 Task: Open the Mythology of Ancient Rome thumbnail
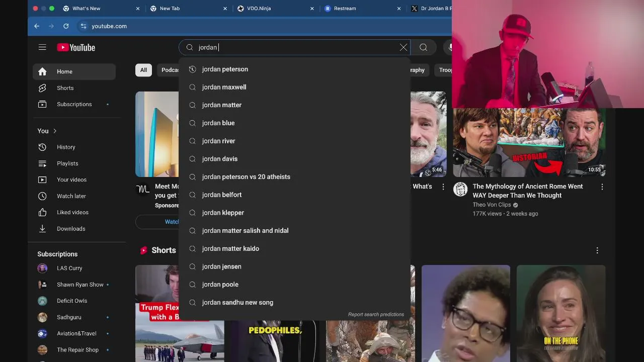click(x=529, y=142)
